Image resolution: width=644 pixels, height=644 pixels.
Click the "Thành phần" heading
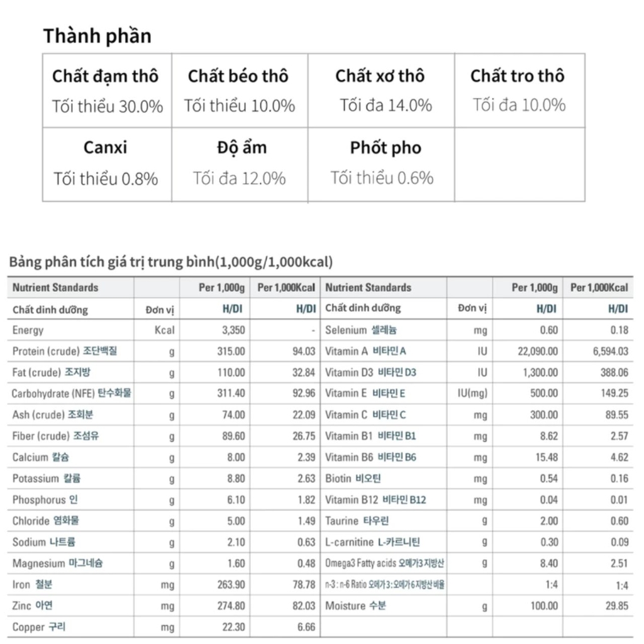(97, 36)
